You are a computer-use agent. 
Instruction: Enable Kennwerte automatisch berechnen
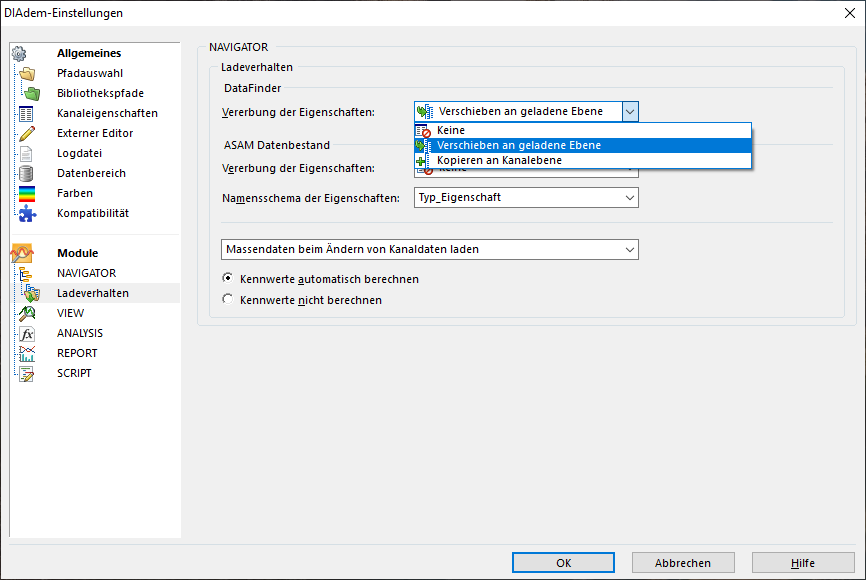[228, 279]
